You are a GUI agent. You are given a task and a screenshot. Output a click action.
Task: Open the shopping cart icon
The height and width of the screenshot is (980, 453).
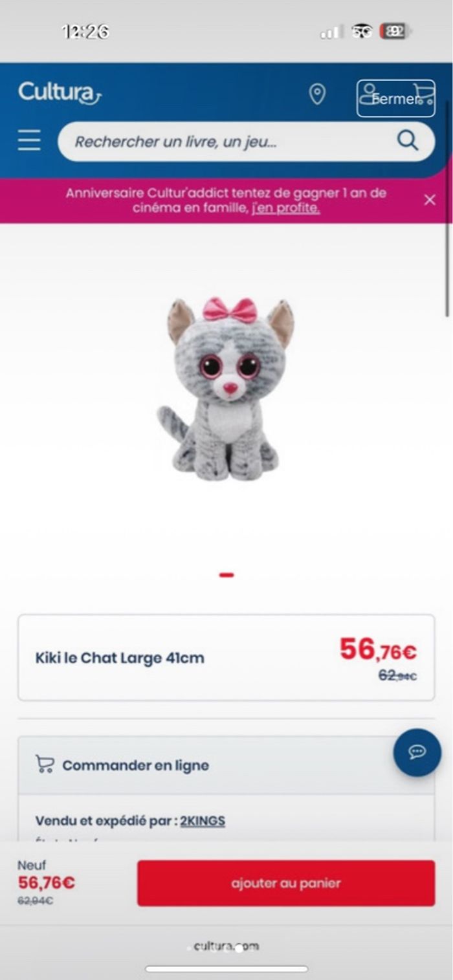click(x=423, y=96)
